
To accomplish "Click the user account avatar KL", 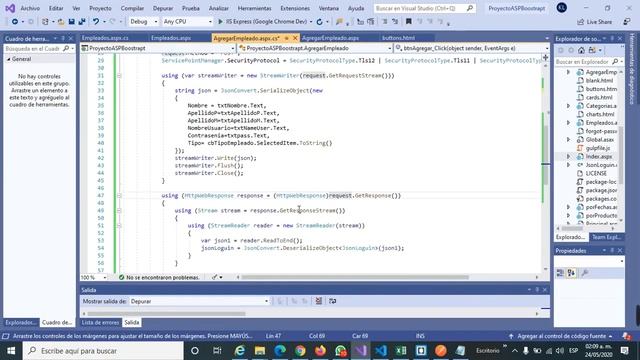I will pos(562,7).
